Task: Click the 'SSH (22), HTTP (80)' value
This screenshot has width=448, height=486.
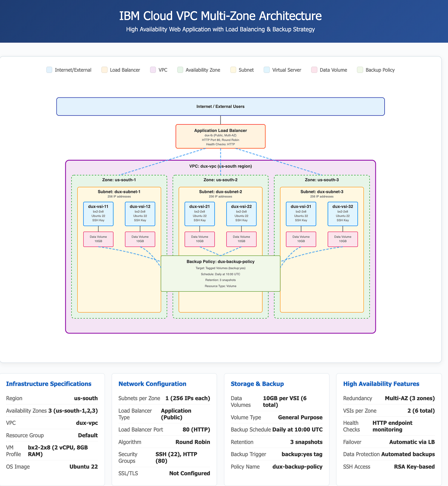Action: click(176, 458)
